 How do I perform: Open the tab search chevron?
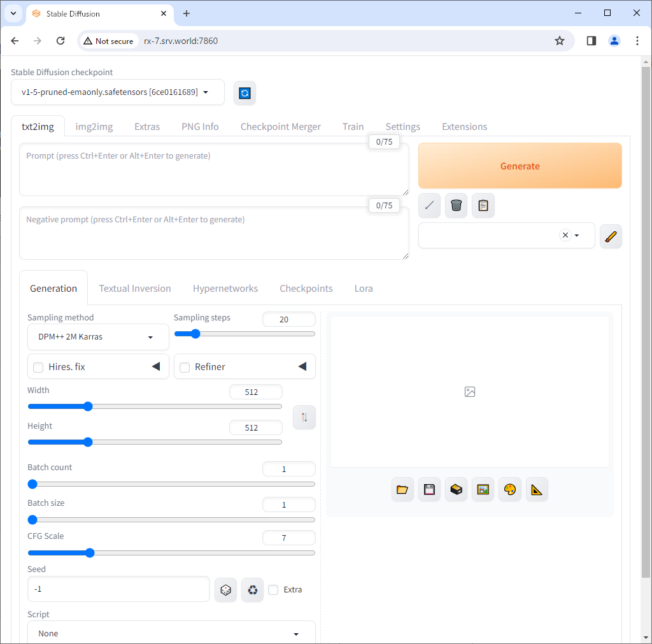point(13,13)
